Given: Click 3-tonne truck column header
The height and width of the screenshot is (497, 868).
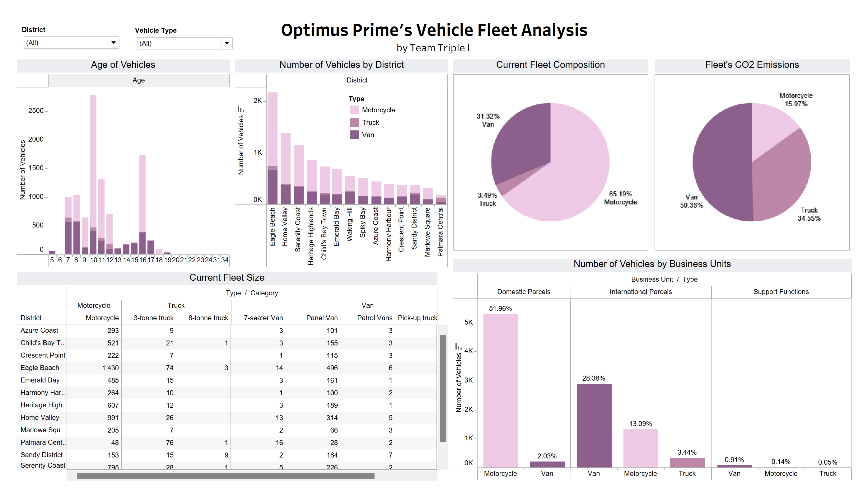Looking at the screenshot, I should pyautogui.click(x=153, y=318).
